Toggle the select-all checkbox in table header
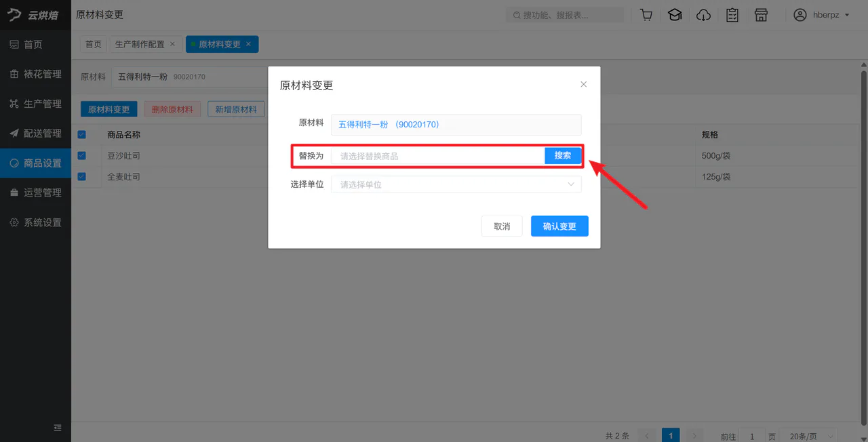This screenshot has height=442, width=868. (x=82, y=134)
